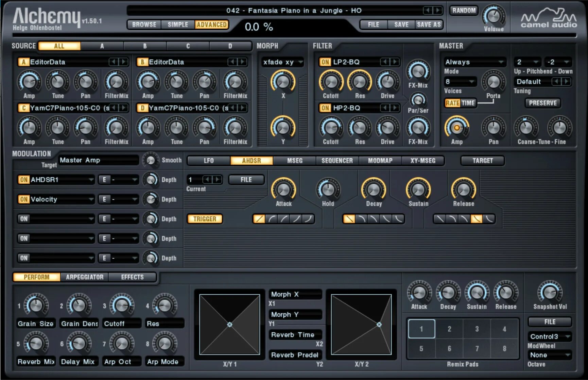This screenshot has width=588, height=380.
Task: Open the Voices count dropdown showing 8
Action: click(x=461, y=82)
